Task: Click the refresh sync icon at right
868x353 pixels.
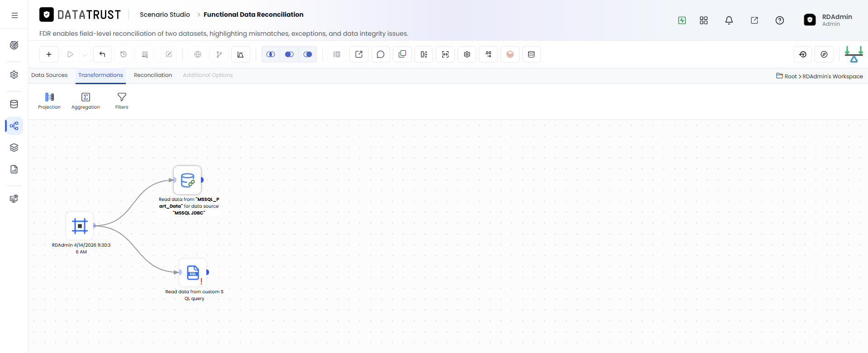Action: (x=803, y=54)
